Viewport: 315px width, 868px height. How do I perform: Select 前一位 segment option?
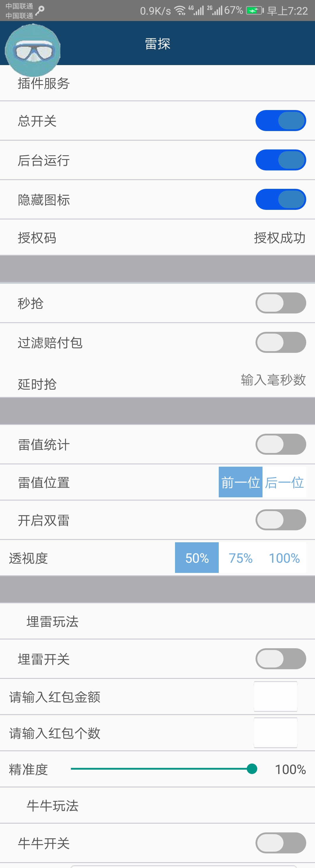(x=241, y=482)
